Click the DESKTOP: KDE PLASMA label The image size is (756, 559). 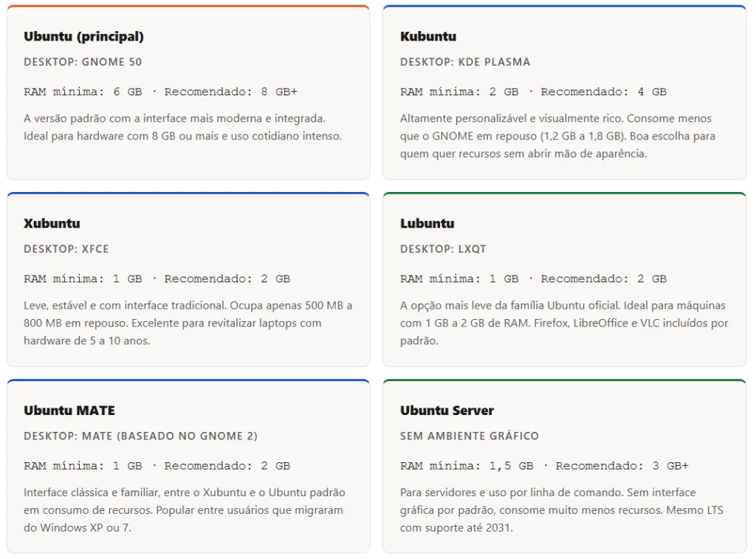point(465,62)
